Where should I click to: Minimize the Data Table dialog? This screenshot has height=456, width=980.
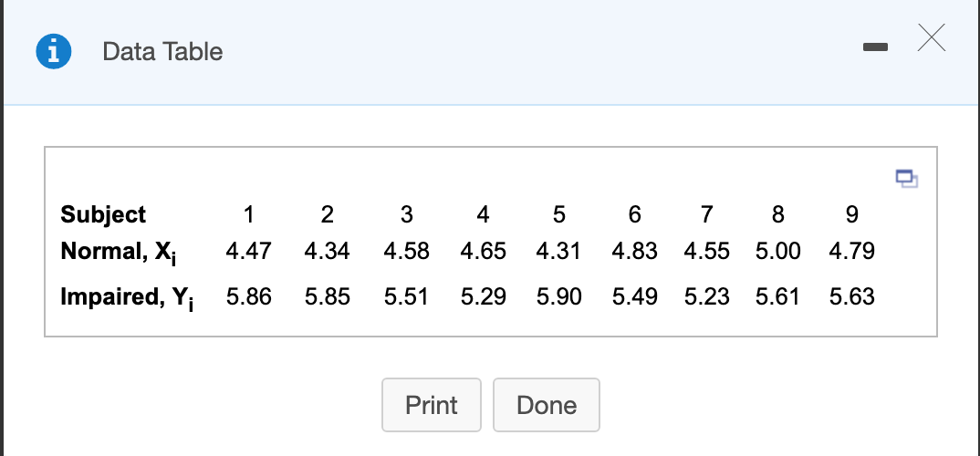875,47
